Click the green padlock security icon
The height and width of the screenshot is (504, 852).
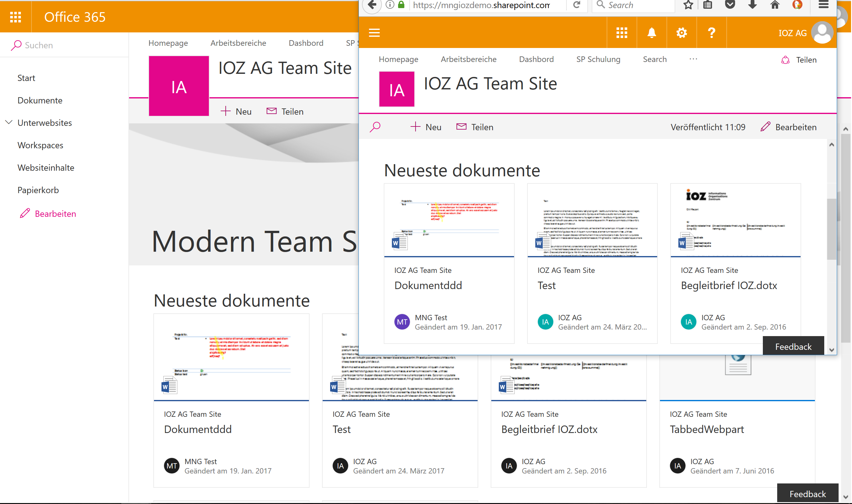click(x=401, y=4)
